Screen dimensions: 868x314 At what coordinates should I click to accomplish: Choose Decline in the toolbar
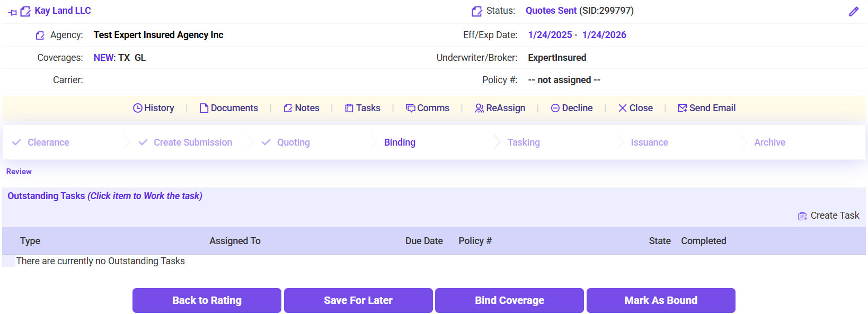[572, 108]
